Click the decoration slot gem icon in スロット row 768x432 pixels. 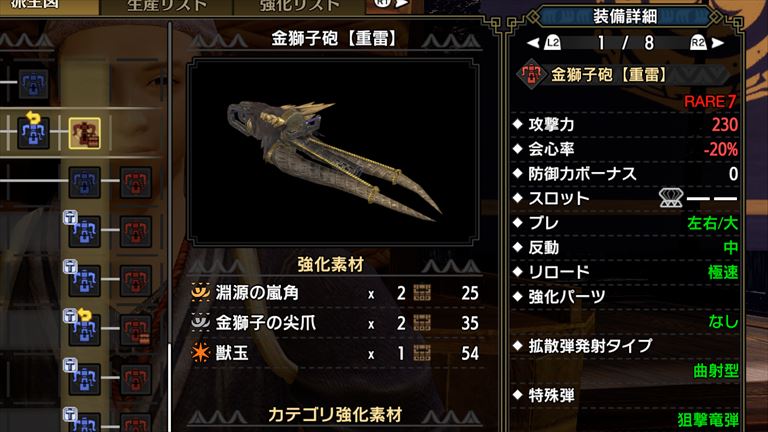coord(671,198)
